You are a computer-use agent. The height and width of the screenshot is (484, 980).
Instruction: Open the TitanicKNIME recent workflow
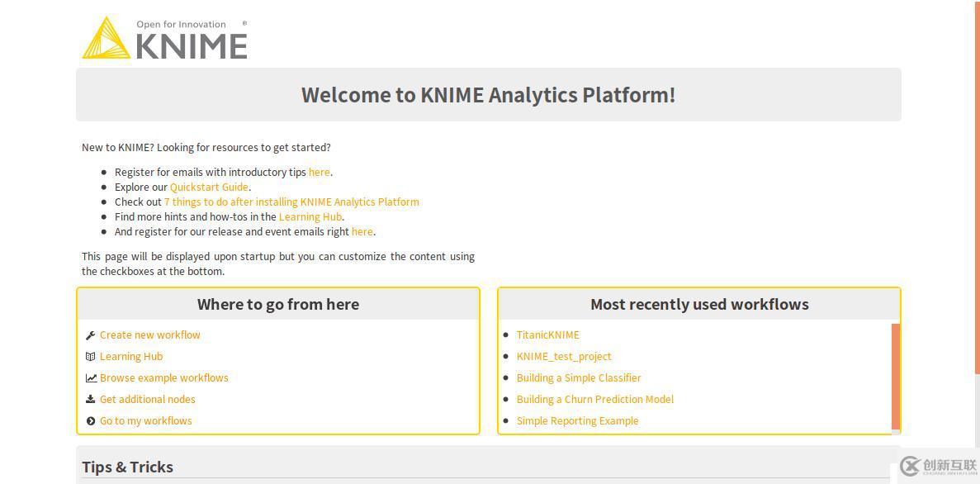[548, 335]
